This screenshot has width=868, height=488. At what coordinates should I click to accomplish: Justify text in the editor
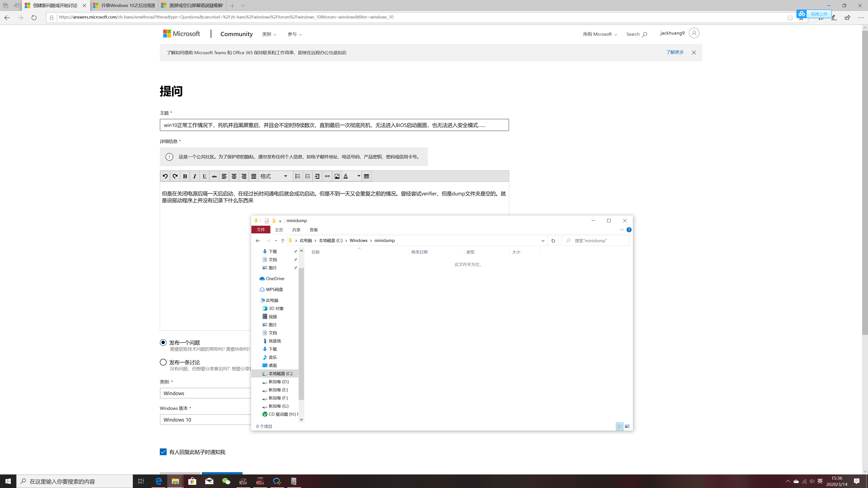click(x=254, y=176)
